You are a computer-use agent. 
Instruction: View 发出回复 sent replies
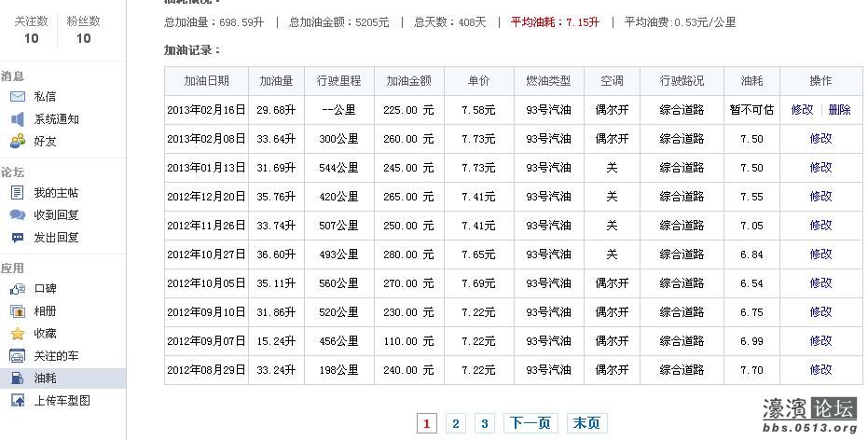coord(56,238)
